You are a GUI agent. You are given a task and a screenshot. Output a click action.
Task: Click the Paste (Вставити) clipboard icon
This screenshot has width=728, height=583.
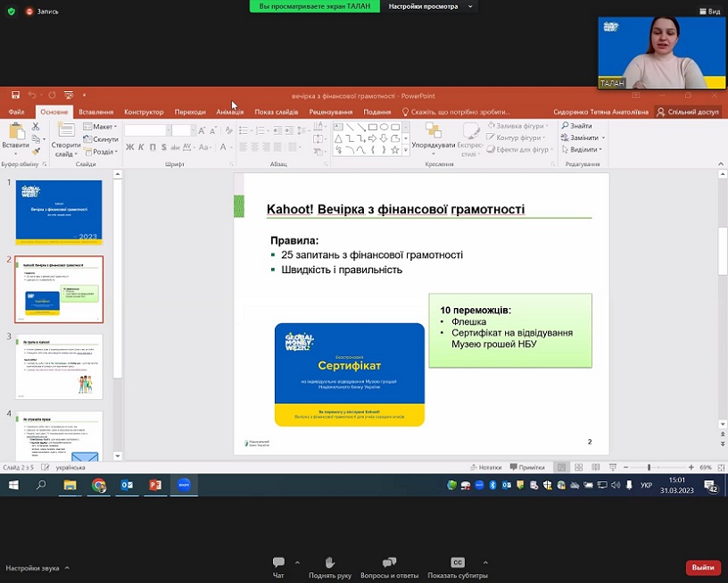coord(16,131)
